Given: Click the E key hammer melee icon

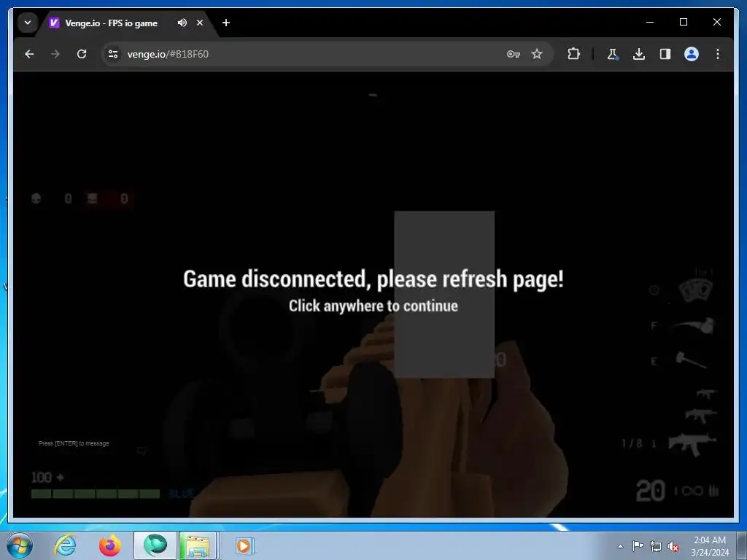Looking at the screenshot, I should point(691,360).
